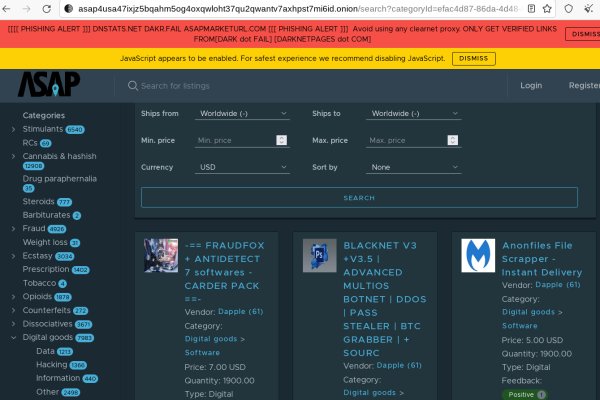Open the Ships from dropdown
600x400 pixels.
click(x=242, y=114)
